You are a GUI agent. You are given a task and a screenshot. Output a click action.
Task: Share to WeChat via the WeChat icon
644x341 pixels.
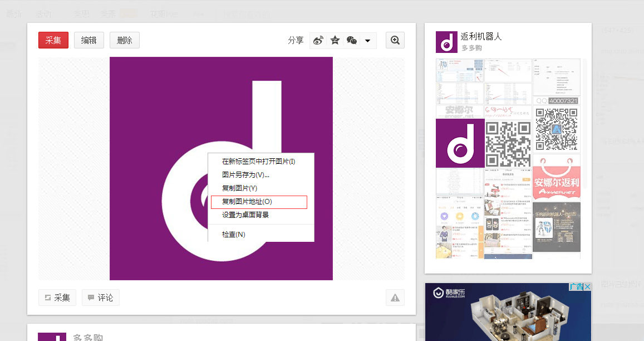coord(352,40)
